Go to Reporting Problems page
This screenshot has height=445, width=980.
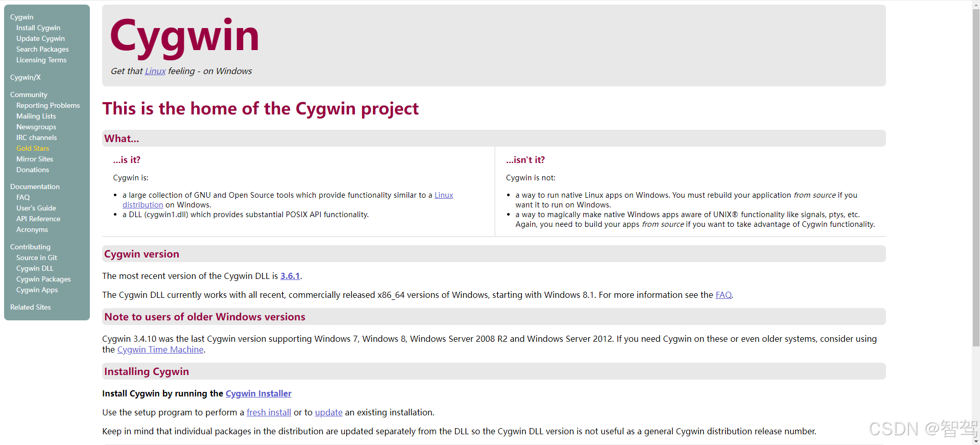48,105
